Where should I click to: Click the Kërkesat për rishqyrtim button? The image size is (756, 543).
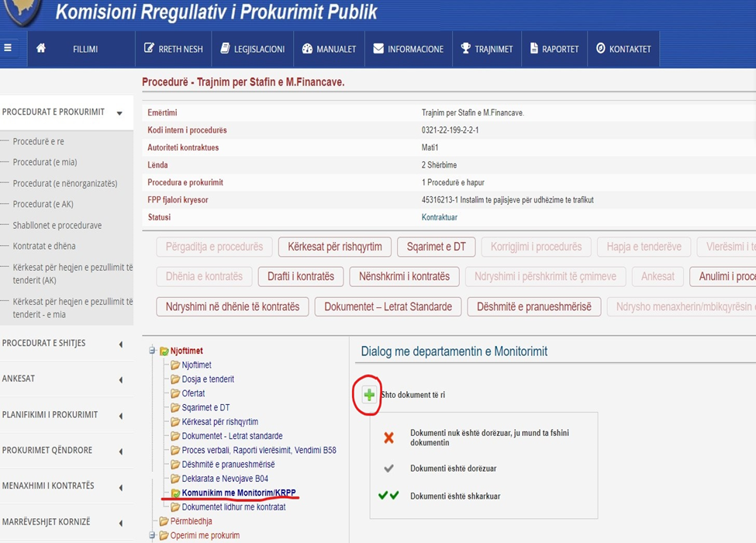point(334,247)
